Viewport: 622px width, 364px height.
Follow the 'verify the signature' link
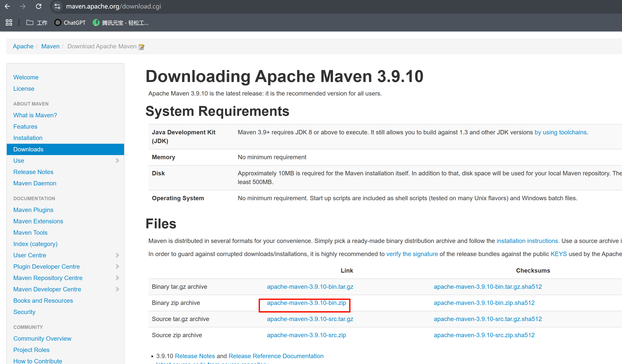(412, 254)
